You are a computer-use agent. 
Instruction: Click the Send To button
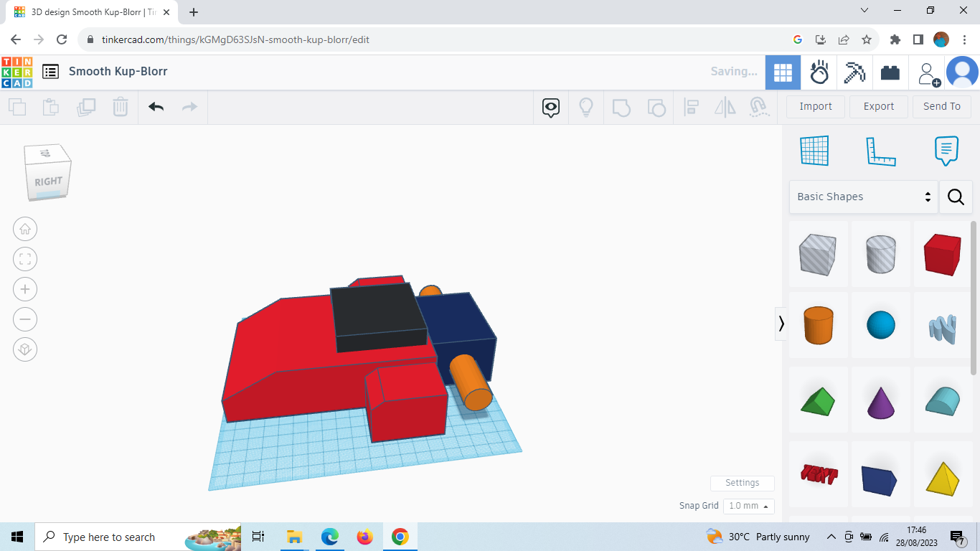click(x=942, y=106)
